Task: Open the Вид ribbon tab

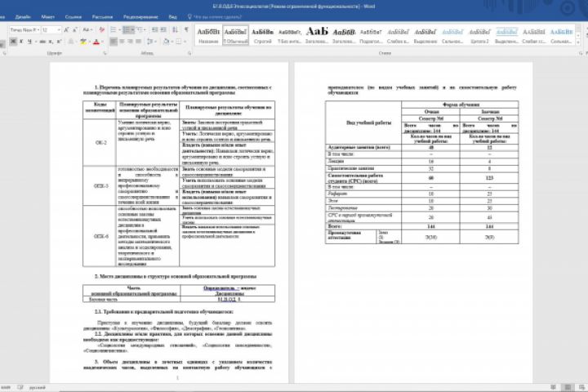Action: [172, 17]
